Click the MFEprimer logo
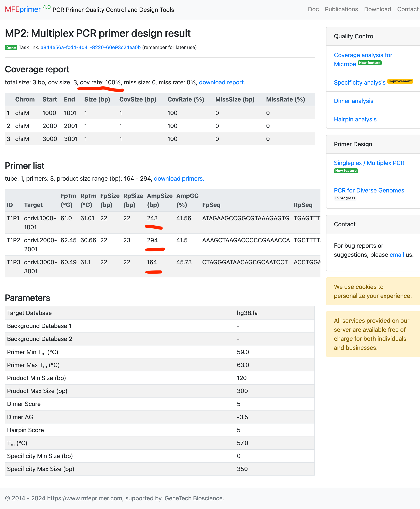This screenshot has width=420, height=509. [23, 9]
